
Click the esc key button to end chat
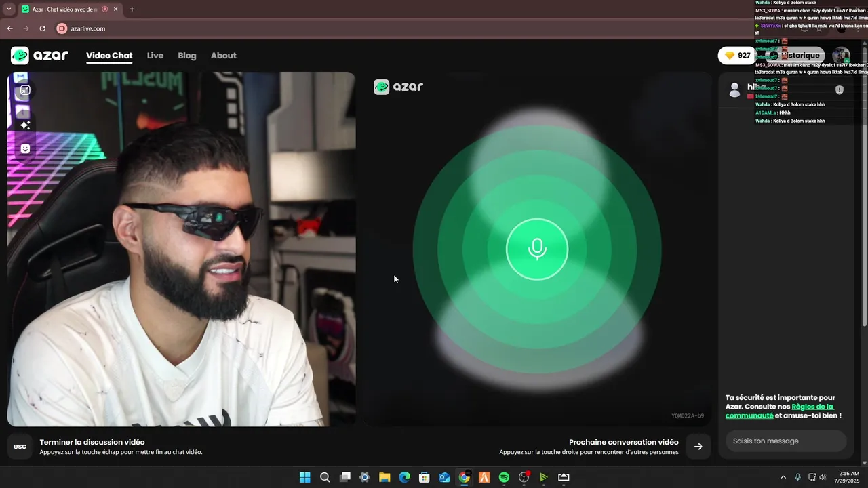(20, 447)
